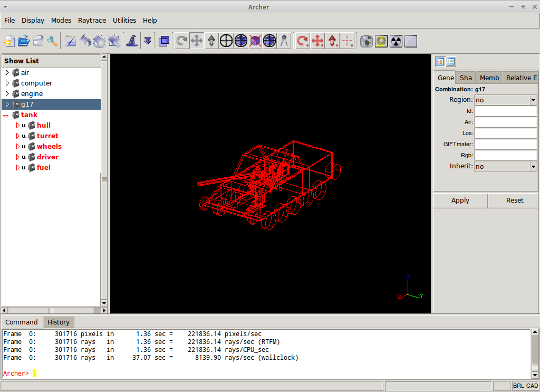Image resolution: width=540 pixels, height=392 pixels.
Task: Click in the Rgb color field
Action: click(x=505, y=155)
